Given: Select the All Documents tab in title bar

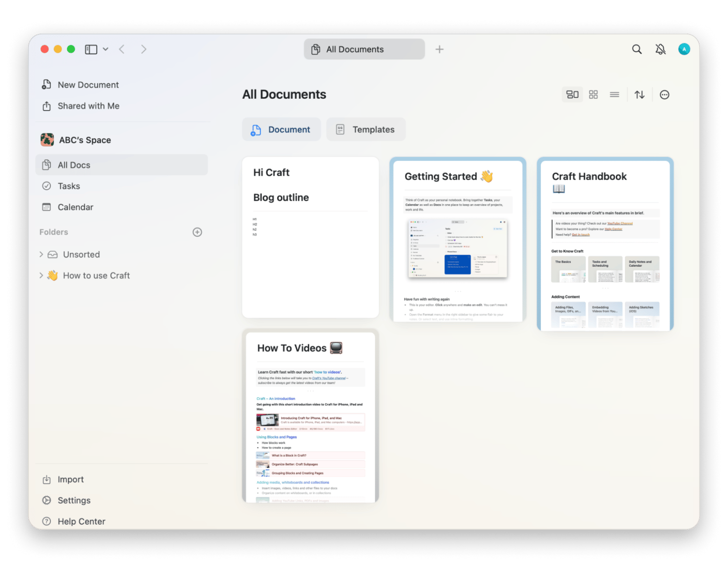Looking at the screenshot, I should tap(364, 49).
